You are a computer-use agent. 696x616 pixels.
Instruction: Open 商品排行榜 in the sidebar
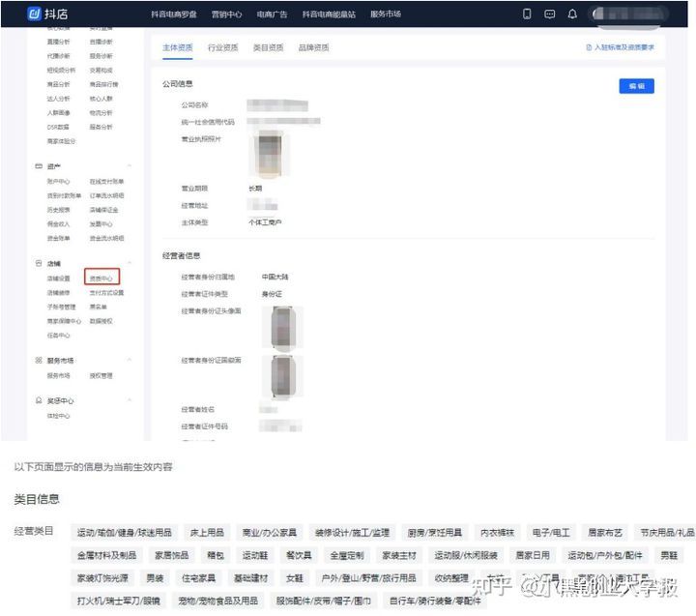pos(103,84)
